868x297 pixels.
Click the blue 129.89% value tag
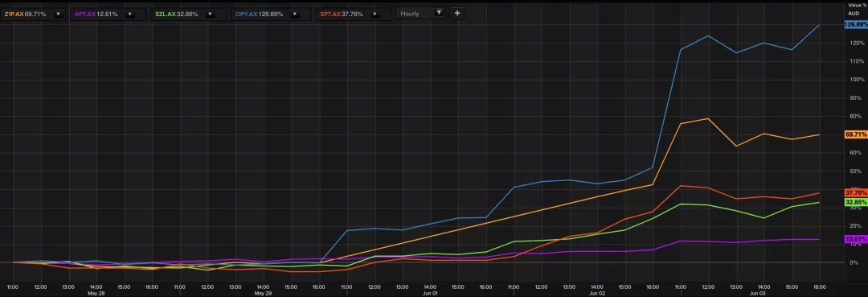(x=856, y=25)
